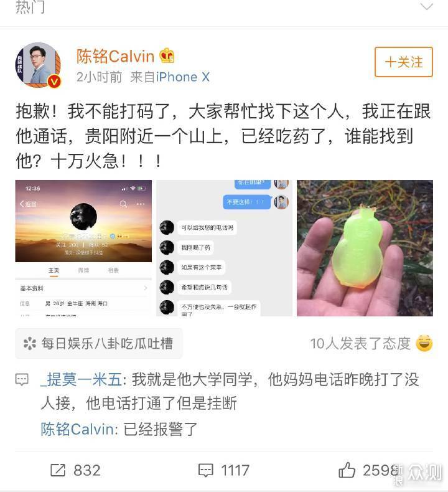
Task: Open the iPhone X source link
Action: pyautogui.click(x=183, y=77)
